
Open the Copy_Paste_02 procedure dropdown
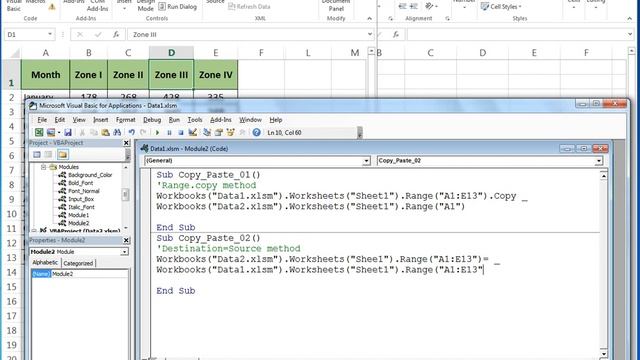pos(598,161)
